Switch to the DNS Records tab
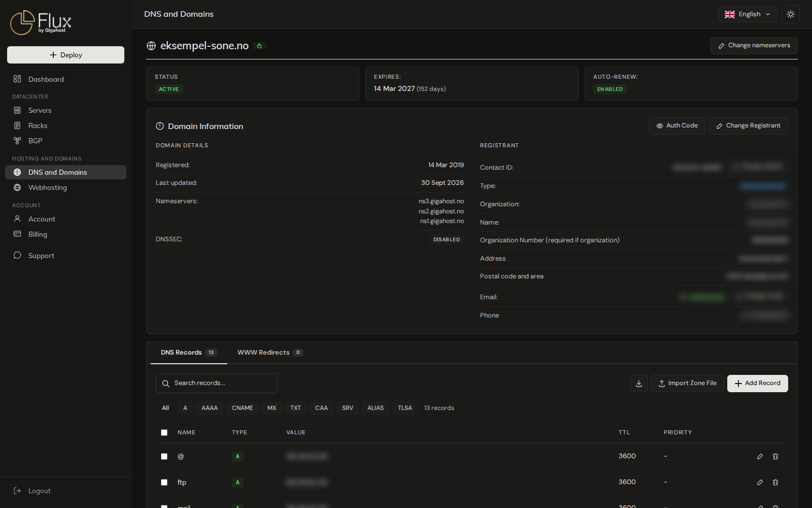This screenshot has height=508, width=812. coord(189,353)
